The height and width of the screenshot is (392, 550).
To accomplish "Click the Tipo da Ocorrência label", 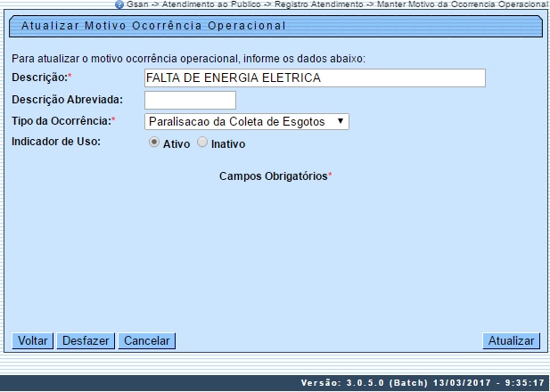I will (x=63, y=121).
